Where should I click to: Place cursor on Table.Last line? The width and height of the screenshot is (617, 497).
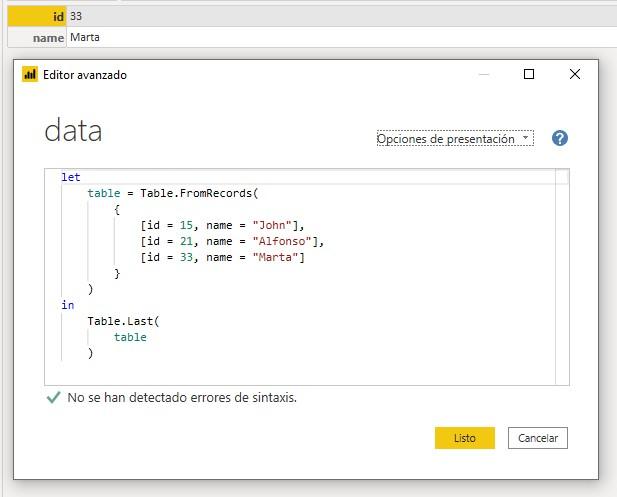click(x=123, y=321)
